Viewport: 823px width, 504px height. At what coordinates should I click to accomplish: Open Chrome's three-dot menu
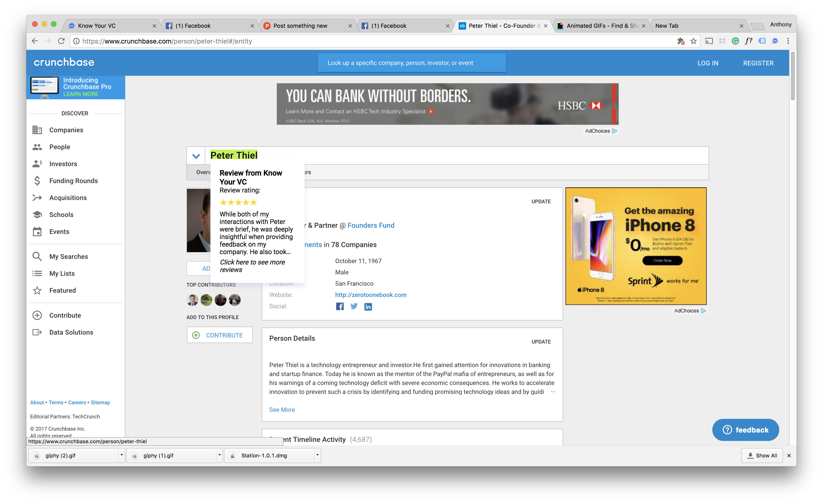(788, 41)
